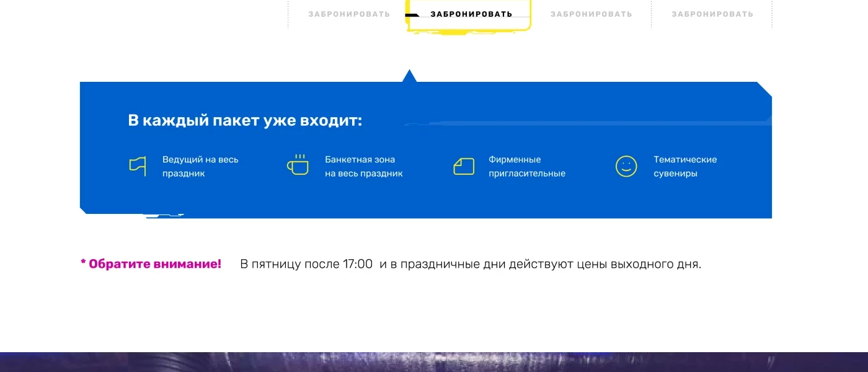This screenshot has height=372, width=868.
Task: Click the leftmost 'ЗАБРОНИРОВАТЬ' link
Action: 348,13
